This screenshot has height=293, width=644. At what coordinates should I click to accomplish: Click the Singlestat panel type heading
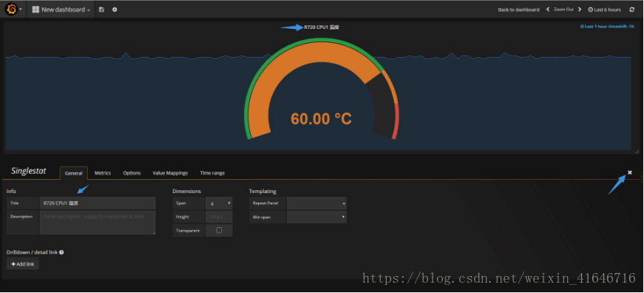click(x=29, y=171)
